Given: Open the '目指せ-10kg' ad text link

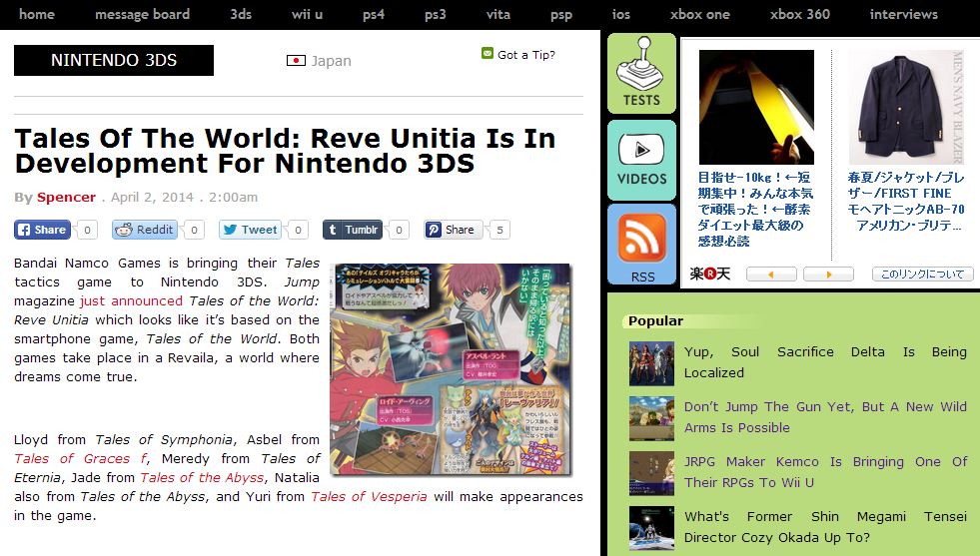Looking at the screenshot, I should [755, 210].
